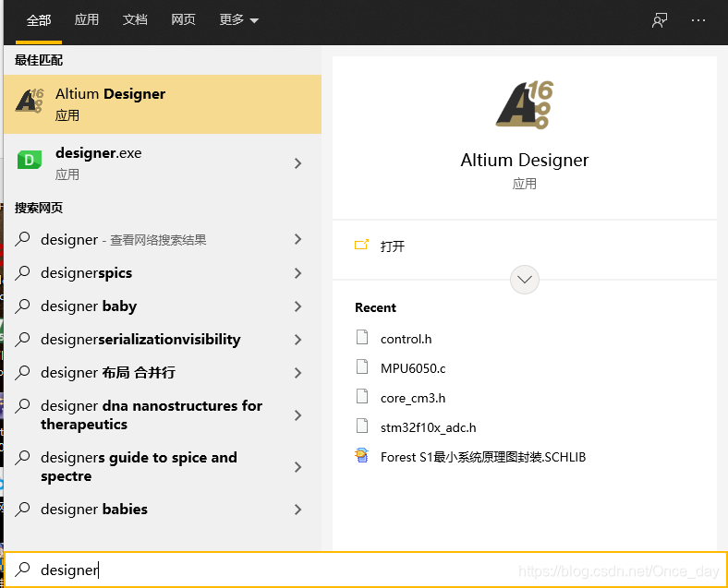Click search icon beside designer 布局 合并行
Image resolution: width=728 pixels, height=588 pixels.
coord(22,373)
